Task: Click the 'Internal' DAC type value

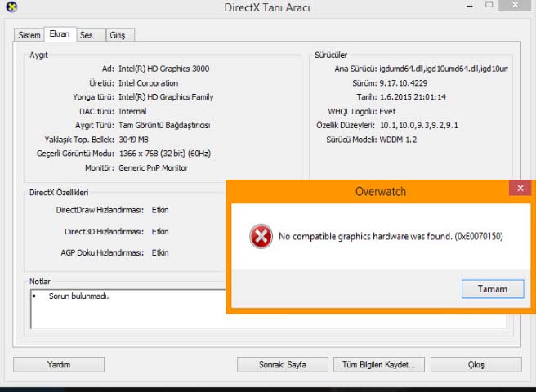Action: [x=132, y=111]
